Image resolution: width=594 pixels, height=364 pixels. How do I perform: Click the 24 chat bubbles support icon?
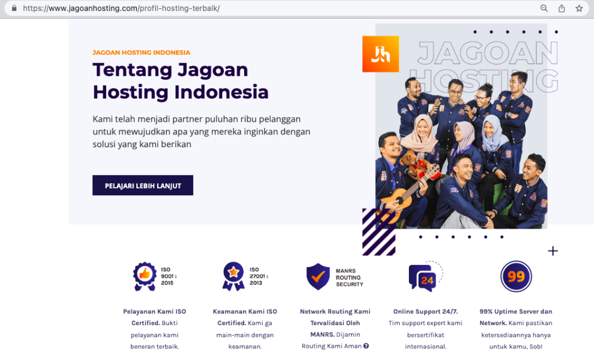pyautogui.click(x=426, y=276)
